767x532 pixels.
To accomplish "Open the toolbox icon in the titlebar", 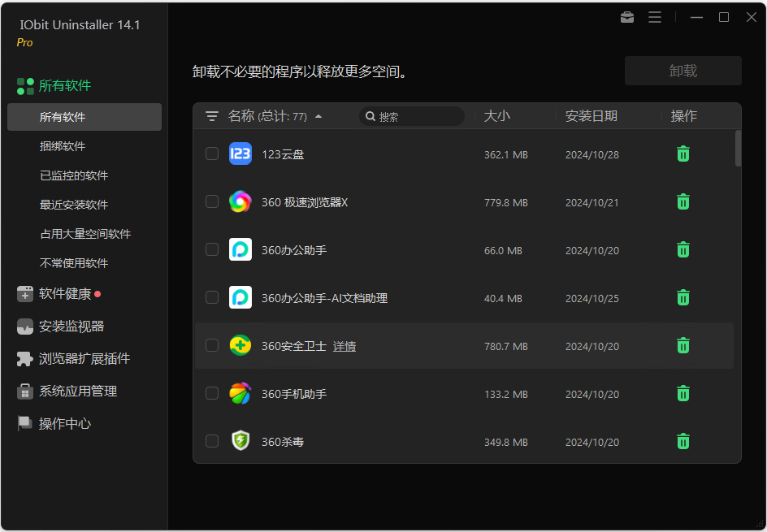I will pyautogui.click(x=626, y=16).
